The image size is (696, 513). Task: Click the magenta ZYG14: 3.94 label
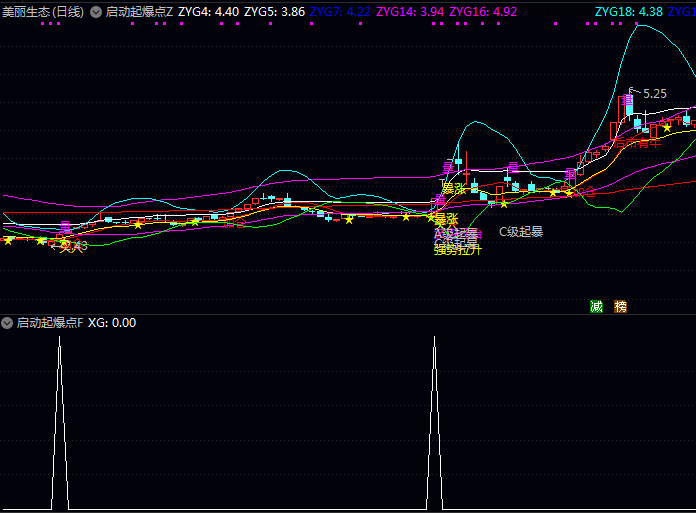[x=411, y=12]
